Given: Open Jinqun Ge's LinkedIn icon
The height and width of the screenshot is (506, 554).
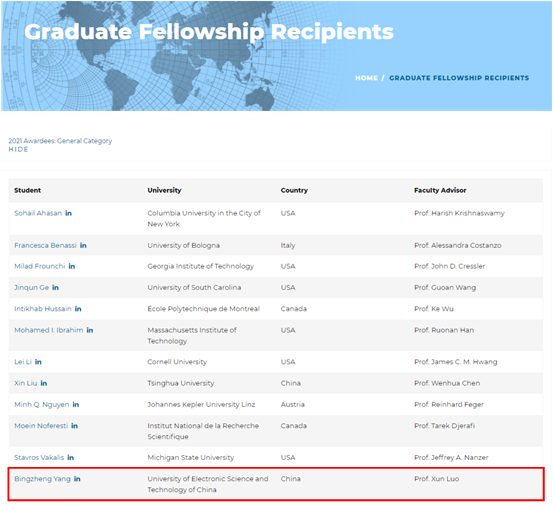Looking at the screenshot, I should pyautogui.click(x=55, y=287).
